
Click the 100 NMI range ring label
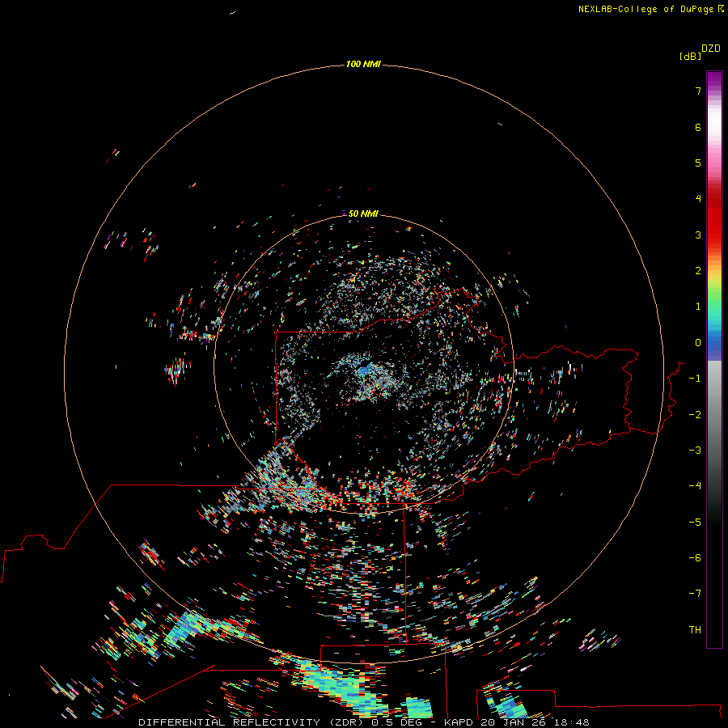[x=363, y=64]
